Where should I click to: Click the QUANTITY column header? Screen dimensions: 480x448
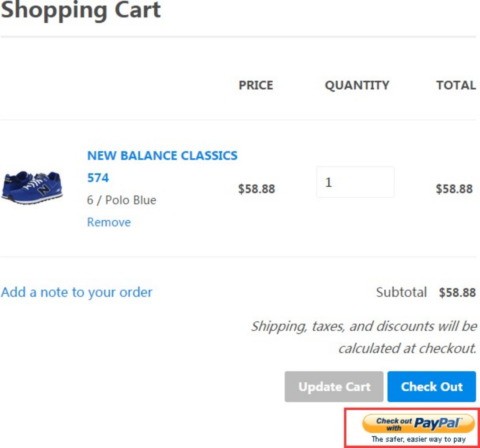coord(357,85)
